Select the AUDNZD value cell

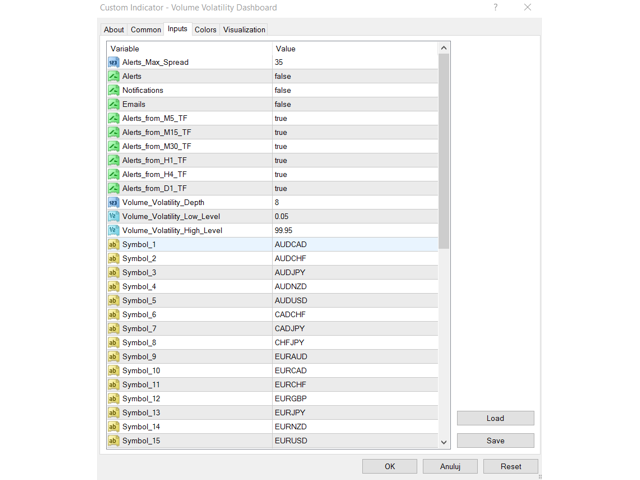point(355,287)
